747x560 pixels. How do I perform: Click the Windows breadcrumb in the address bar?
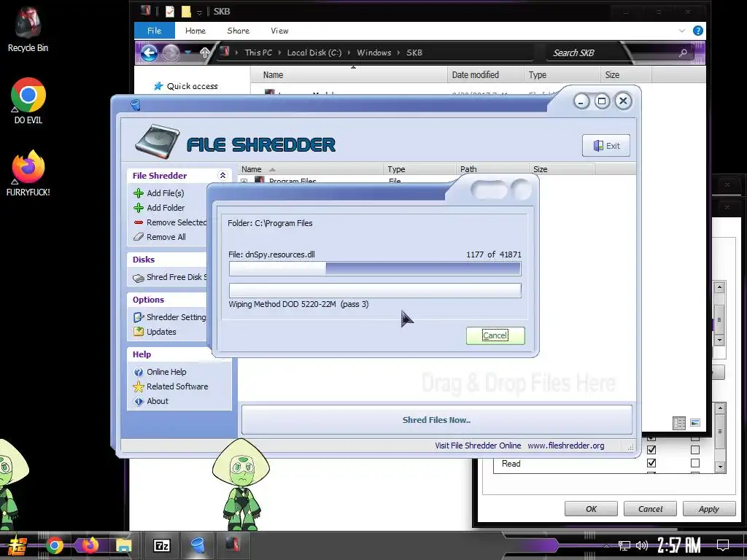click(x=374, y=52)
